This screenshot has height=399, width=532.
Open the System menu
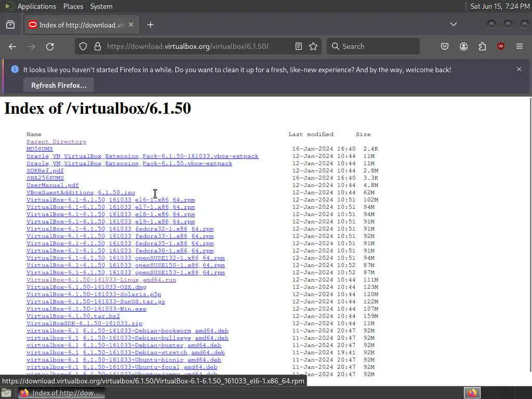click(101, 6)
